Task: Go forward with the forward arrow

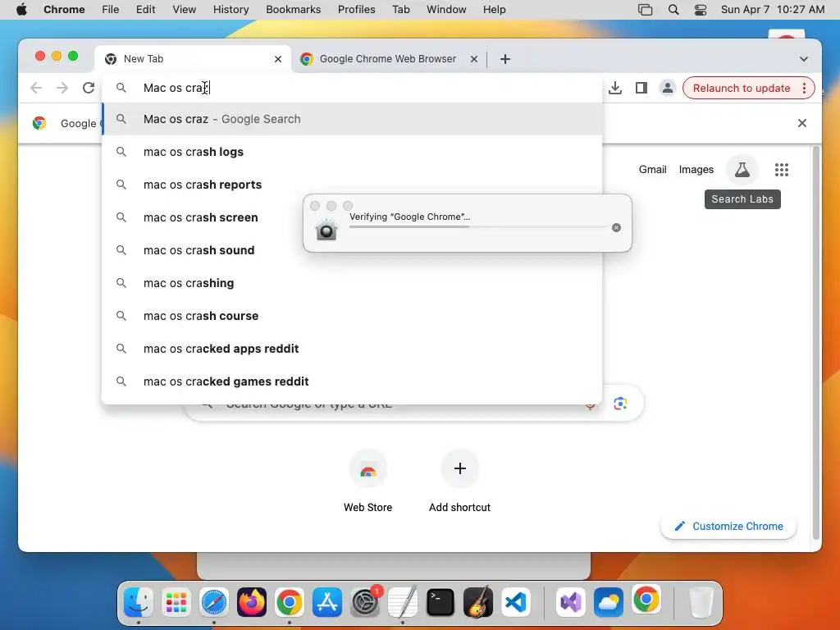Action: (x=62, y=88)
